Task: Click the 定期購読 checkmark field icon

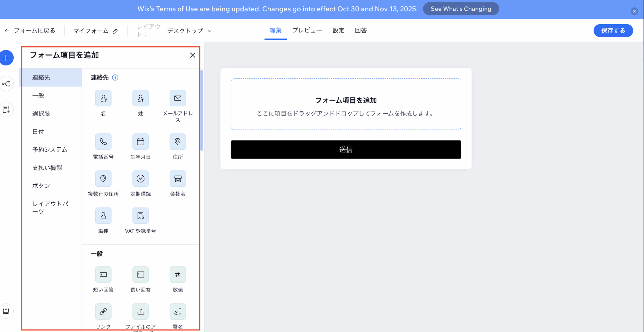Action: 140,179
